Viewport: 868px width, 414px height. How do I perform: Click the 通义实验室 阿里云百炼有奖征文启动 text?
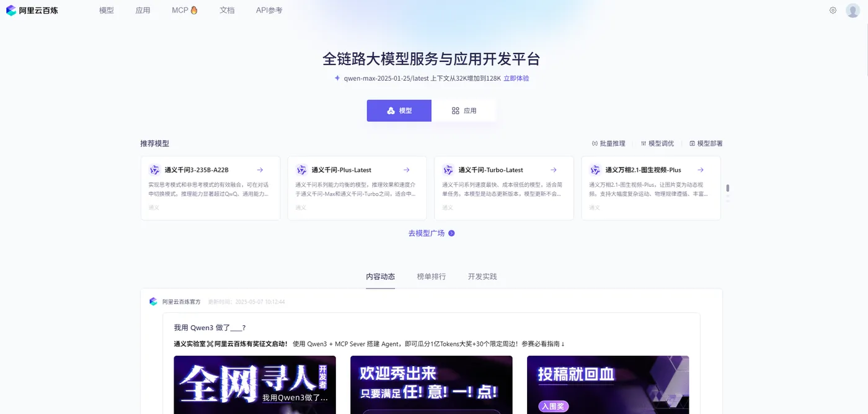click(231, 344)
